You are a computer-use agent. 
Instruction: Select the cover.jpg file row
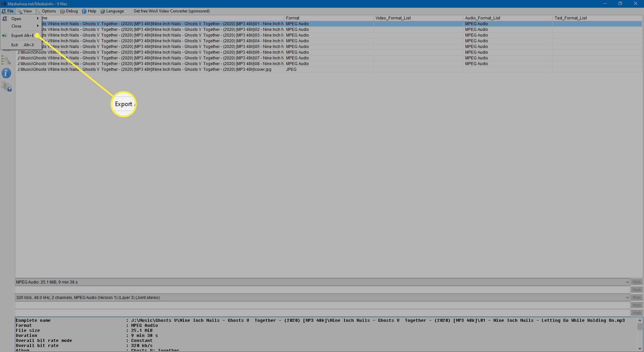[328, 69]
